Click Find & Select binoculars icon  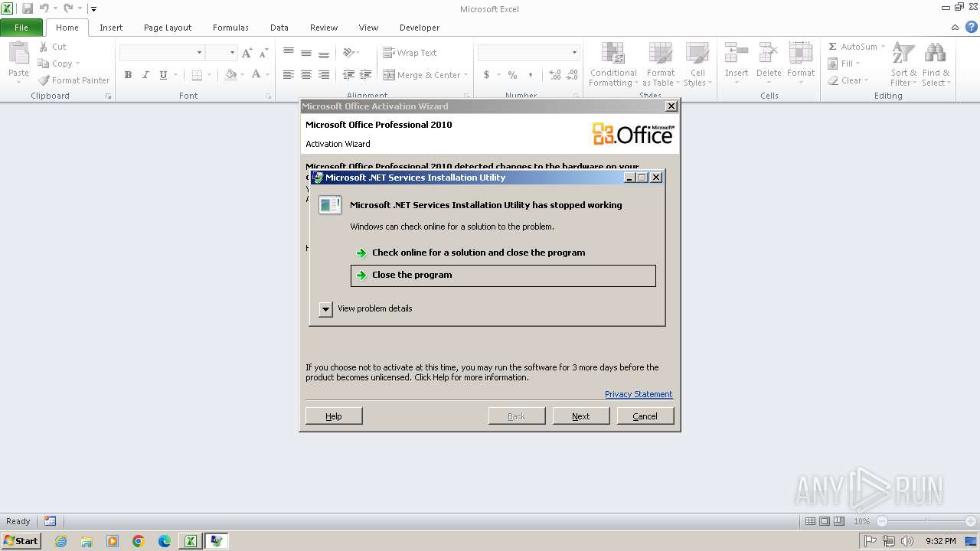point(935,54)
